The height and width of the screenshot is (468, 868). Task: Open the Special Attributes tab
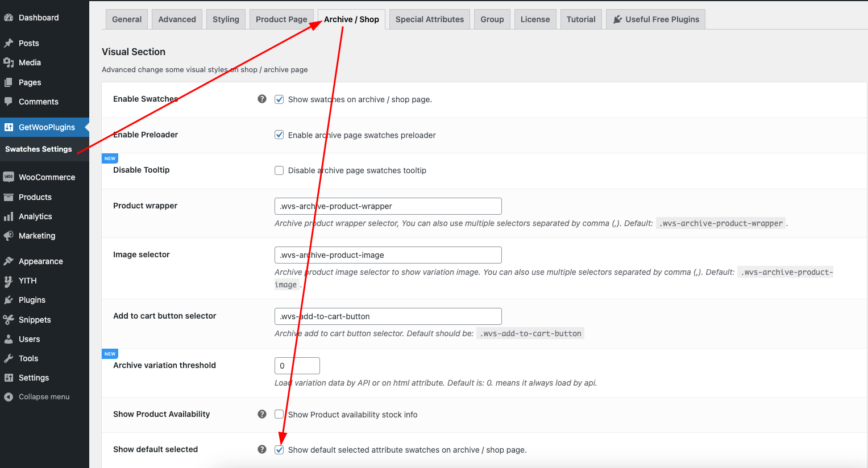click(x=430, y=19)
